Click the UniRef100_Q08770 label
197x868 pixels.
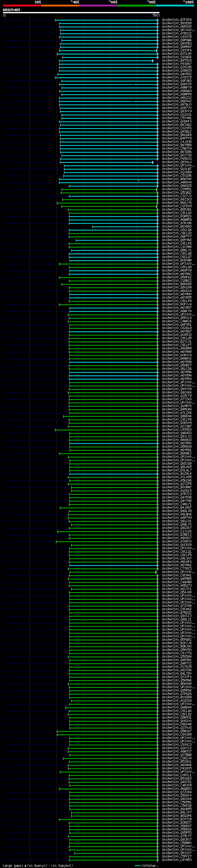(176, 108)
